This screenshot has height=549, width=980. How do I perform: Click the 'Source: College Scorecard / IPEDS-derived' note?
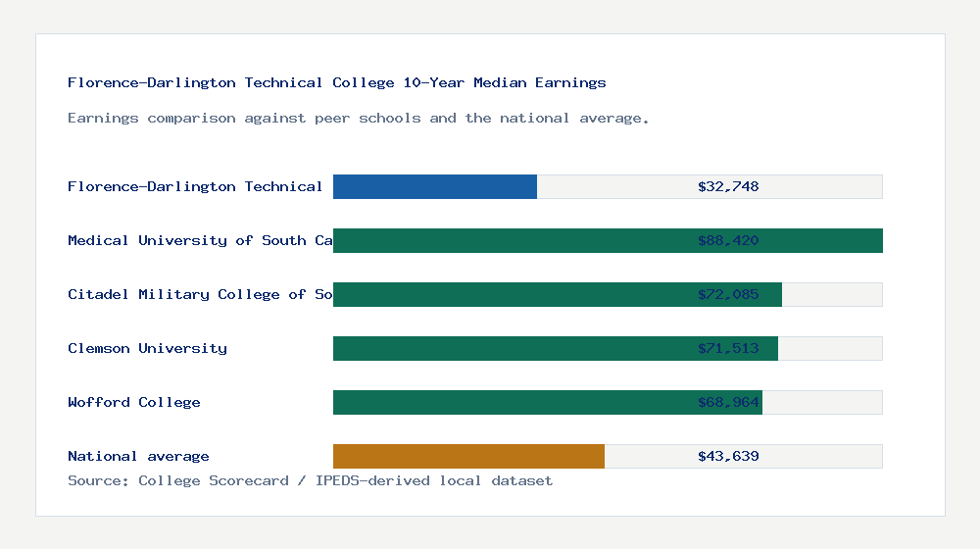[x=249, y=480]
